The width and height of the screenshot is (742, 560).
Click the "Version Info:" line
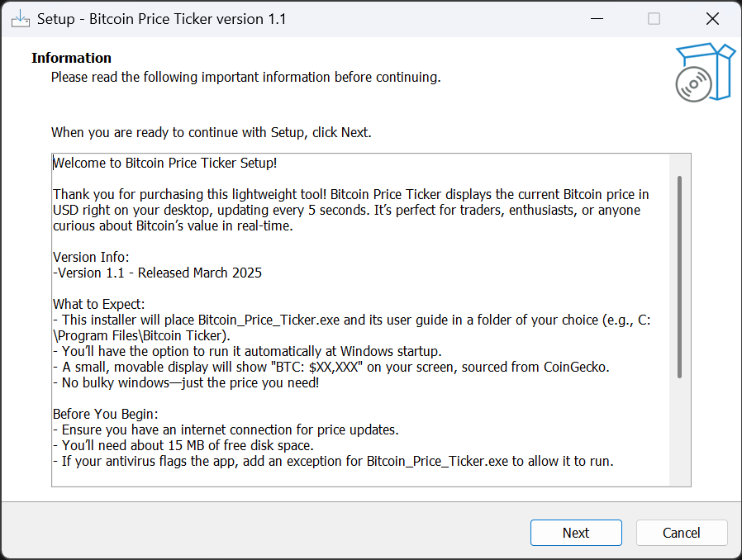pos(91,257)
